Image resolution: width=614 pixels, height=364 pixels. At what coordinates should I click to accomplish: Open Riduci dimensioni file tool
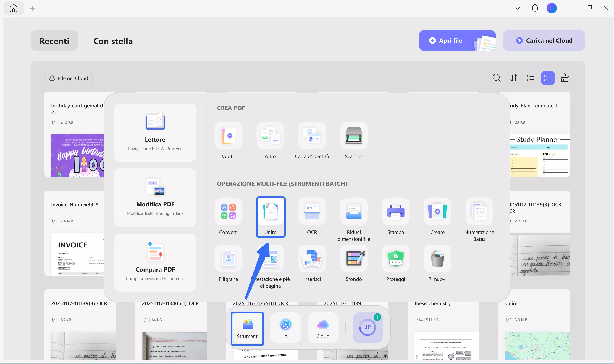[x=353, y=212]
